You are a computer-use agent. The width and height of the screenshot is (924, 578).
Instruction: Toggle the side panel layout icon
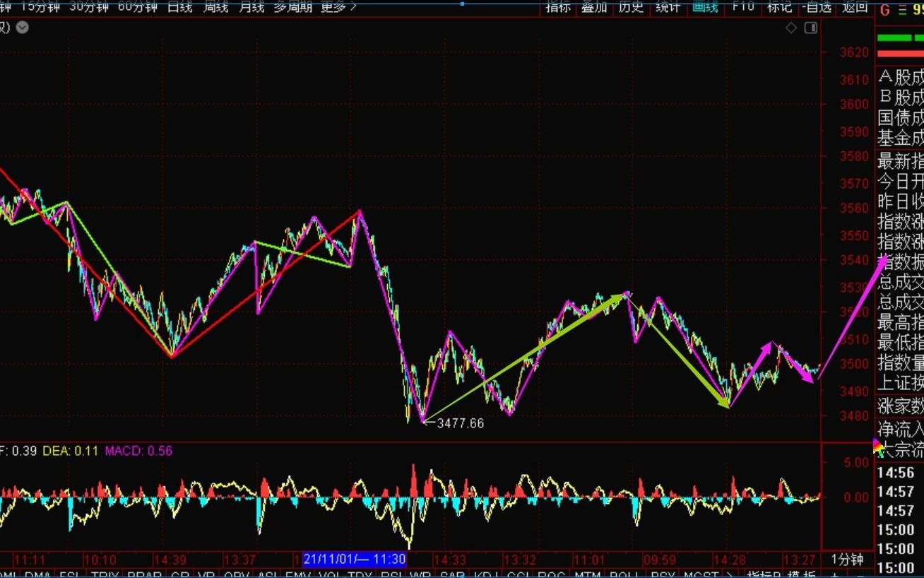(810, 28)
